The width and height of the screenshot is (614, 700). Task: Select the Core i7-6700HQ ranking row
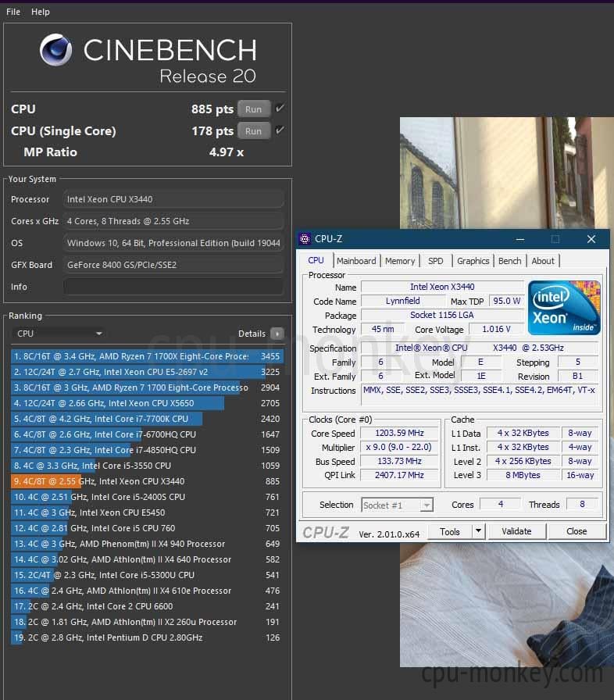pyautogui.click(x=147, y=434)
